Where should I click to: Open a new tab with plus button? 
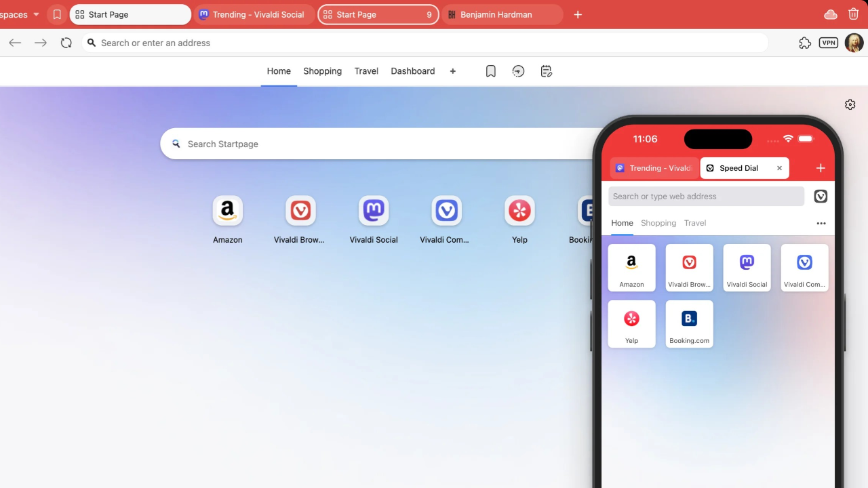click(578, 14)
